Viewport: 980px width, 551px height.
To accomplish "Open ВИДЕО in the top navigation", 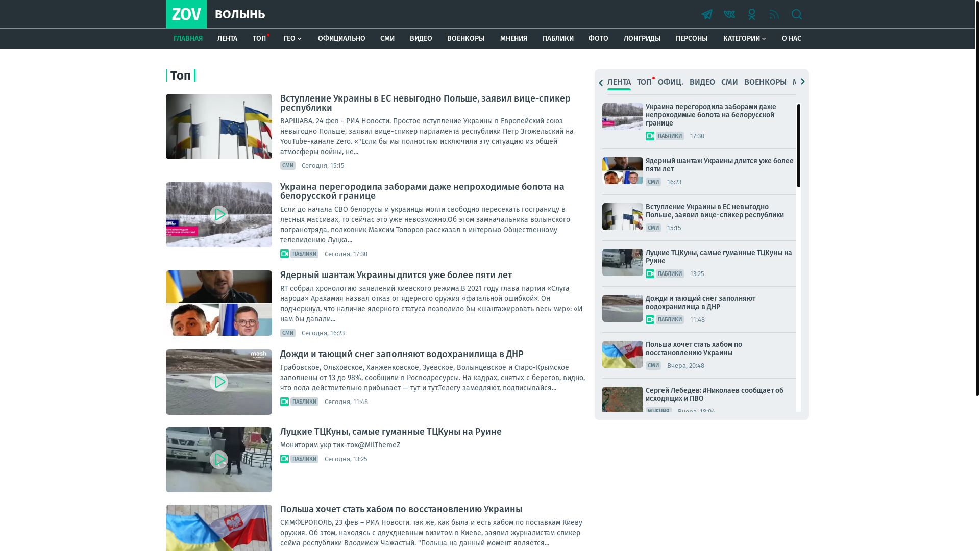I will click(421, 39).
